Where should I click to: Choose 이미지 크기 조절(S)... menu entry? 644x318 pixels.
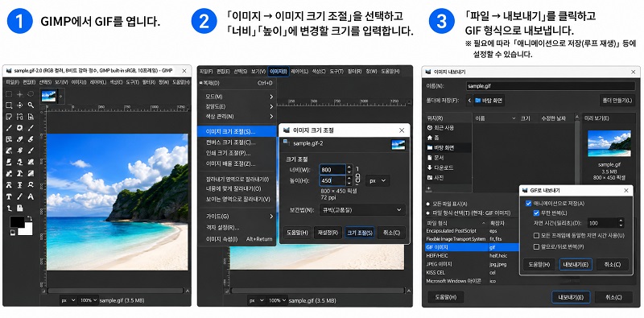[237, 132]
